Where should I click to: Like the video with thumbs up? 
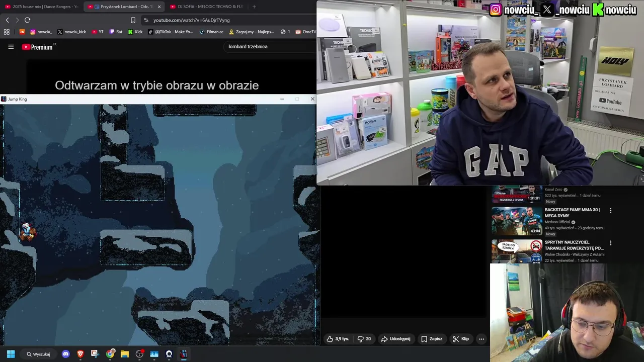338,339
